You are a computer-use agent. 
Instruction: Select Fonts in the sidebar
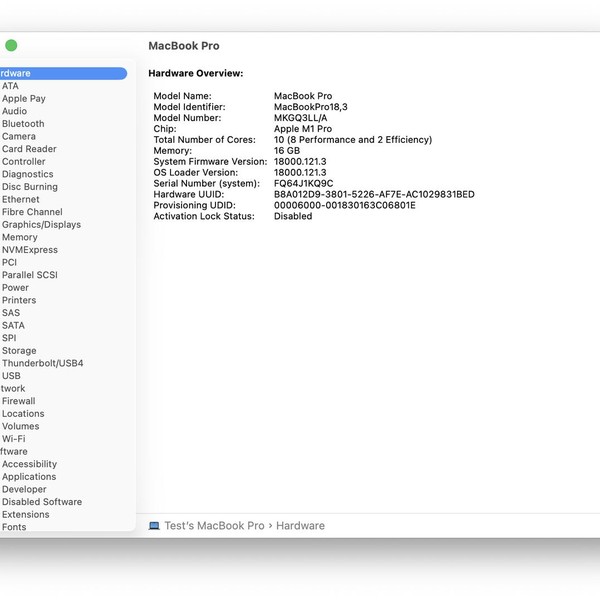14,527
